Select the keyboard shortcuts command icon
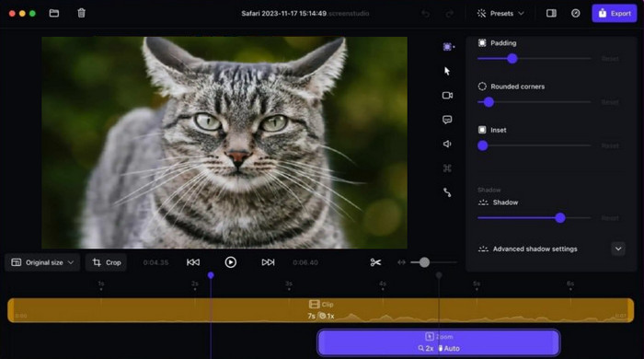Viewport: 644px width, 359px height. (x=447, y=168)
